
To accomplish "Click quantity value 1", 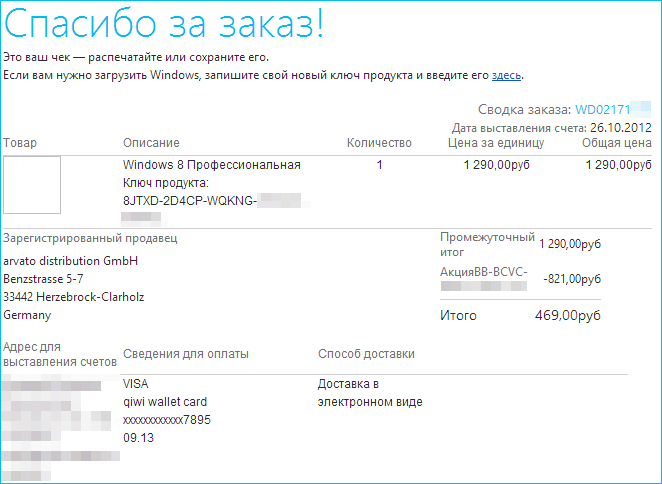I will 380,165.
